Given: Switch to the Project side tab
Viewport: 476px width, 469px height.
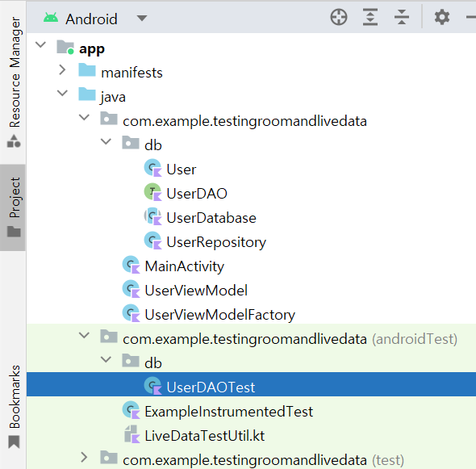Looking at the screenshot, I should pyautogui.click(x=13, y=207).
